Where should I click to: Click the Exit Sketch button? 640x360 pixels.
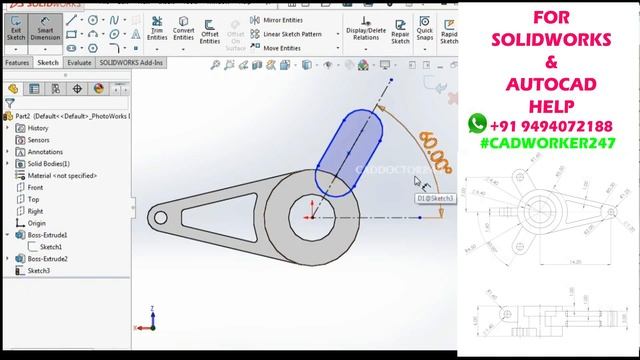(x=16, y=28)
